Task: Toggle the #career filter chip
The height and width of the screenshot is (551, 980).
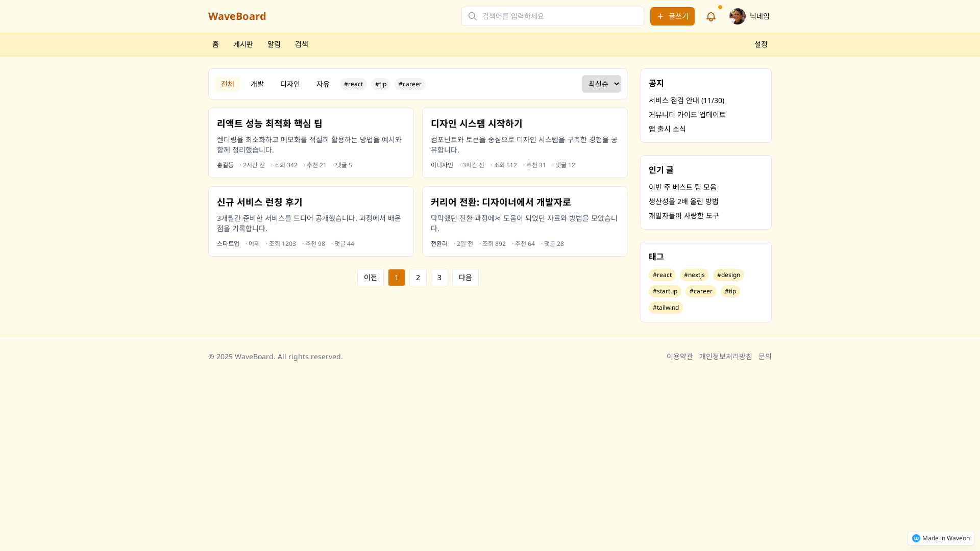Action: point(410,84)
